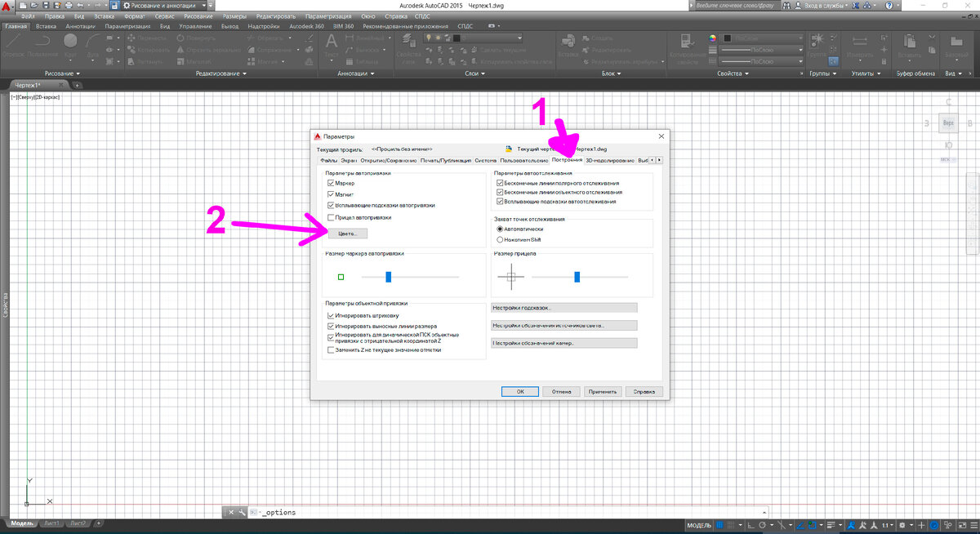Click the Отмена button
This screenshot has height=534, width=980.
[x=561, y=391]
